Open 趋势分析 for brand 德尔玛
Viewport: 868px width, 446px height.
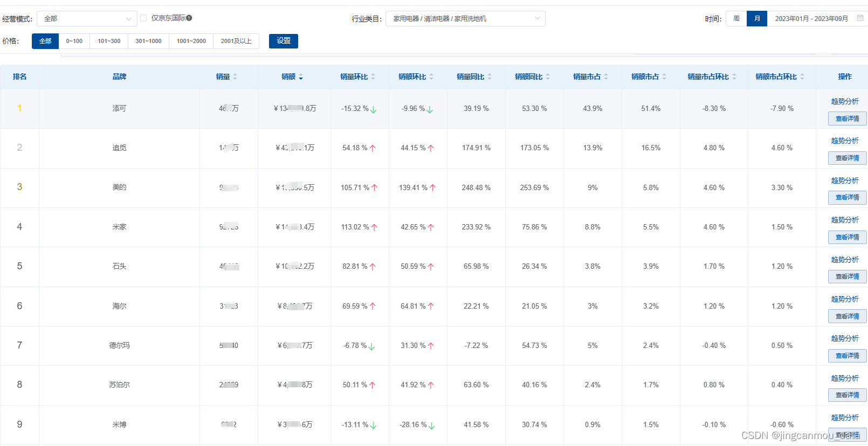coord(845,338)
